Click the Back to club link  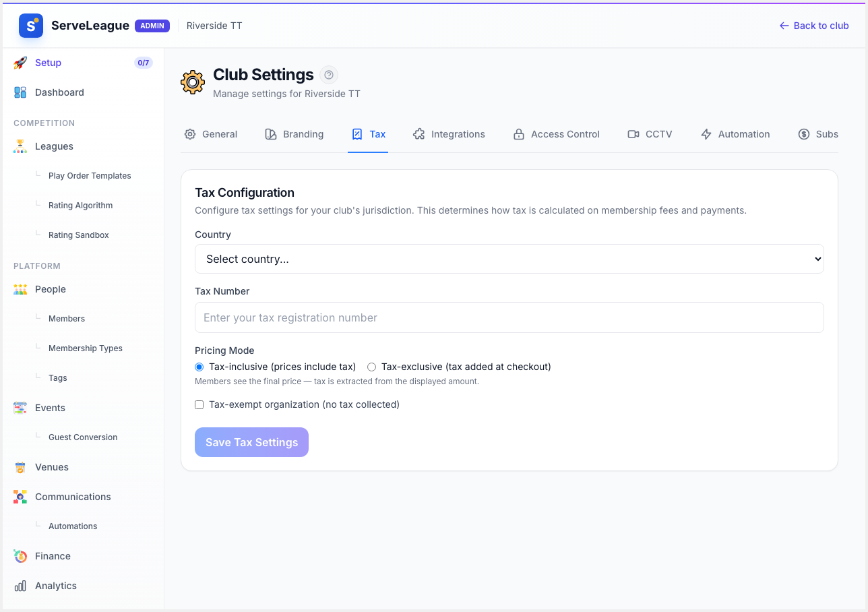pyautogui.click(x=814, y=26)
